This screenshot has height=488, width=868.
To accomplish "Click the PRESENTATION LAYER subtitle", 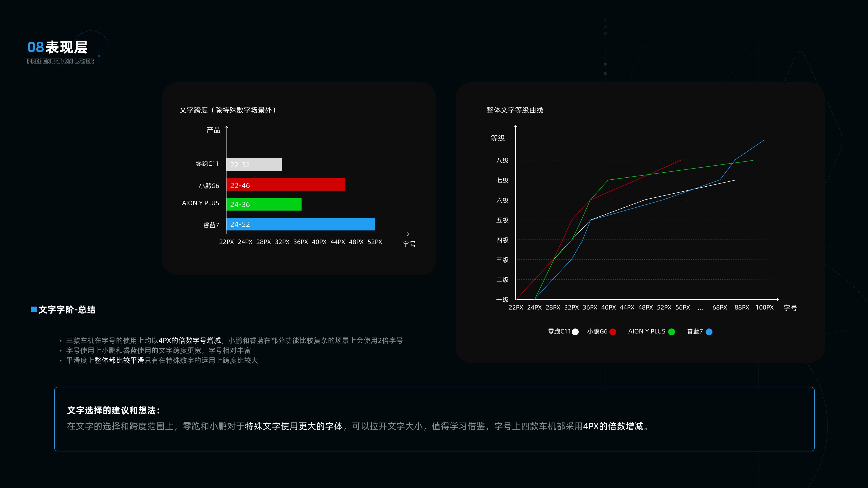I will (x=60, y=61).
